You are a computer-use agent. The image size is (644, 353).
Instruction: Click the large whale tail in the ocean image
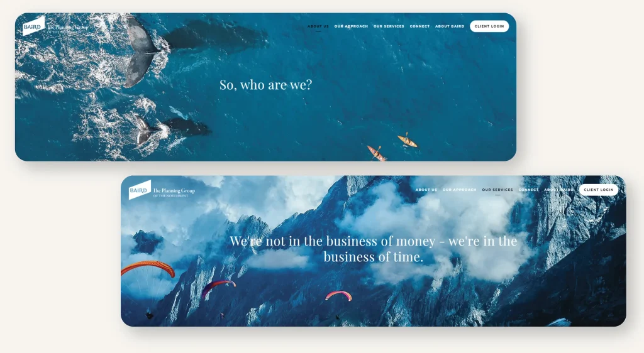tap(142, 53)
